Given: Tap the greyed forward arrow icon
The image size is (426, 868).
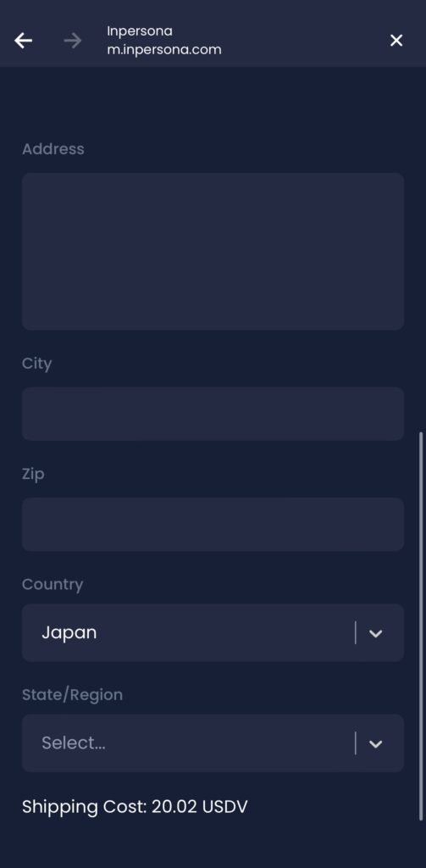Looking at the screenshot, I should pos(73,41).
